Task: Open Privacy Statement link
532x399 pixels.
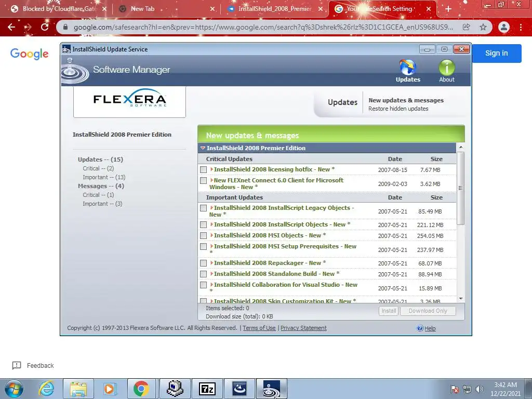Action: click(x=303, y=328)
